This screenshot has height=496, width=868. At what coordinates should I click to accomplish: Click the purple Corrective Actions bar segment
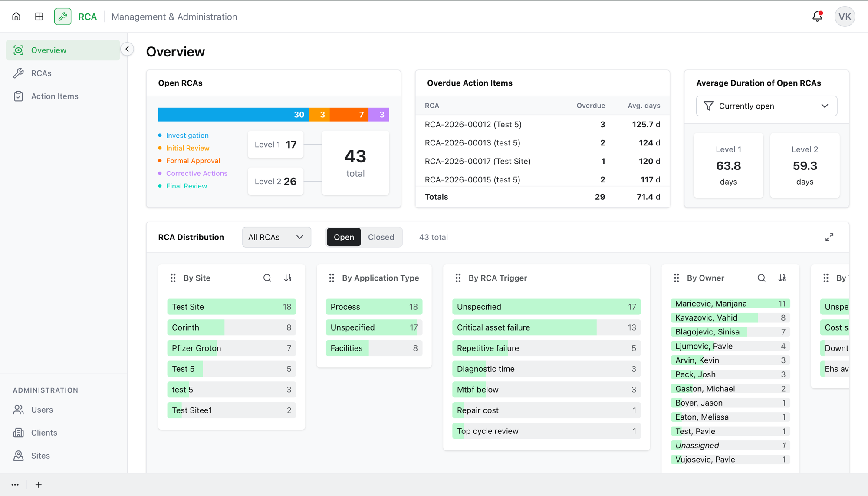379,115
